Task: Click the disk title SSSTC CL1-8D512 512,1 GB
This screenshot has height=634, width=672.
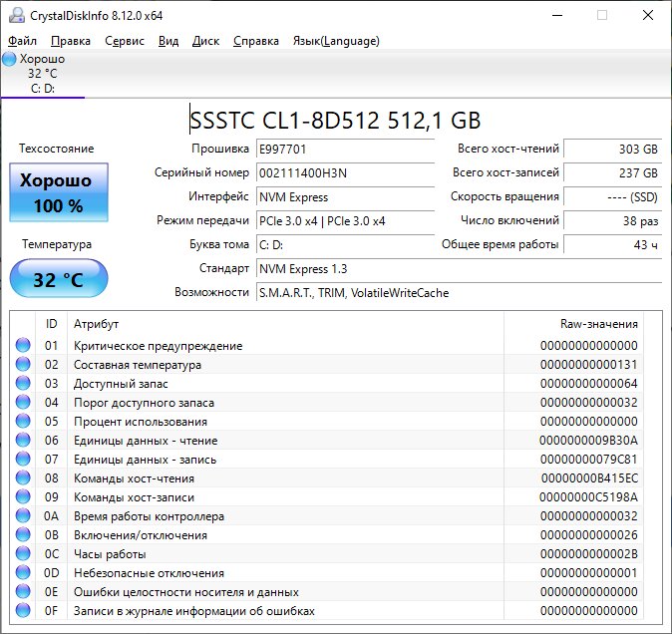Action: pos(335,121)
